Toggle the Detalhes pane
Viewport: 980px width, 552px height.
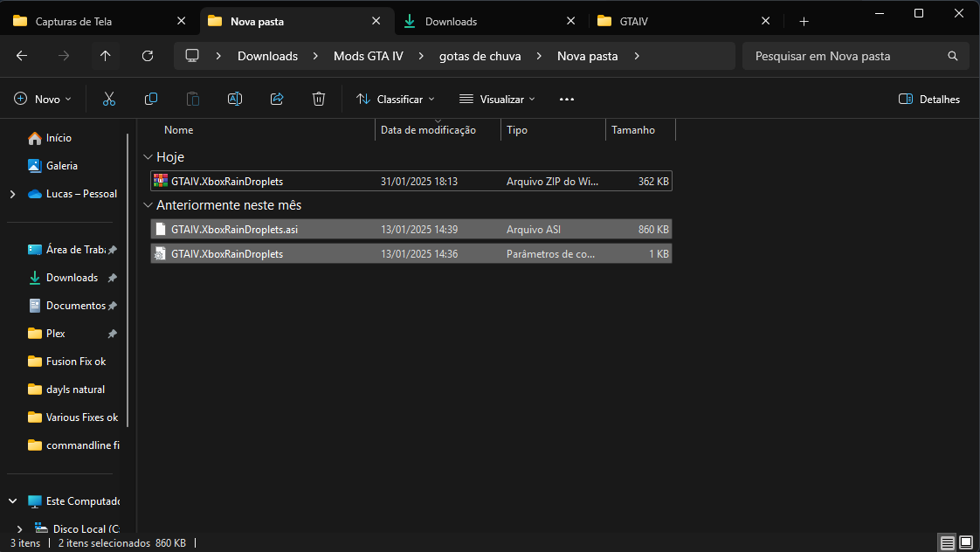[929, 99]
